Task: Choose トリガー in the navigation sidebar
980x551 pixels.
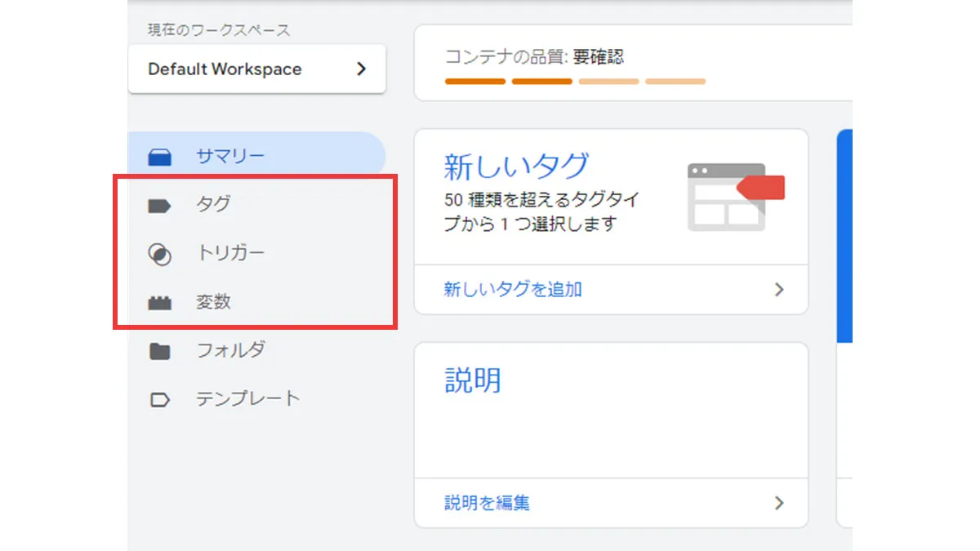Action: point(232,252)
